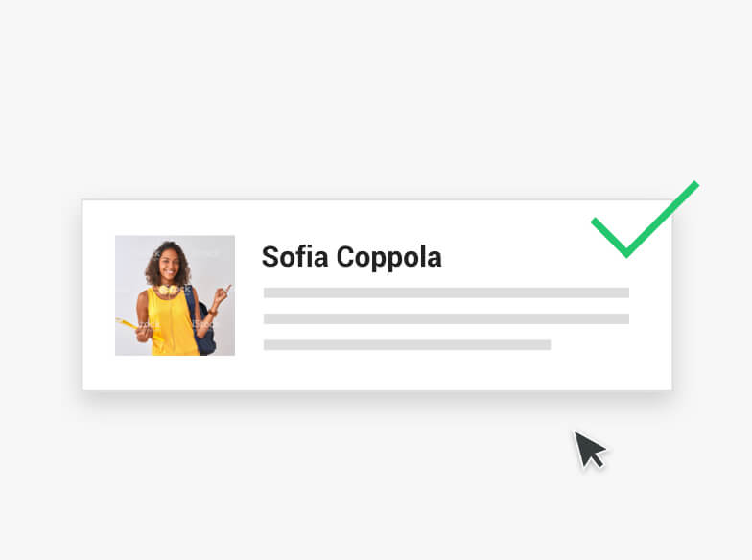
Task: Click the yellow headphones around her neck
Action: point(169,290)
